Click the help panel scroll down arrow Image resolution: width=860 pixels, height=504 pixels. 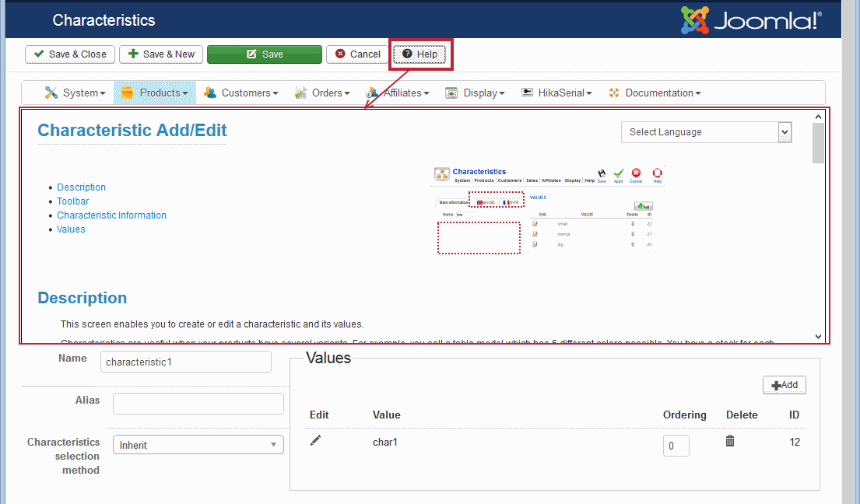[818, 337]
